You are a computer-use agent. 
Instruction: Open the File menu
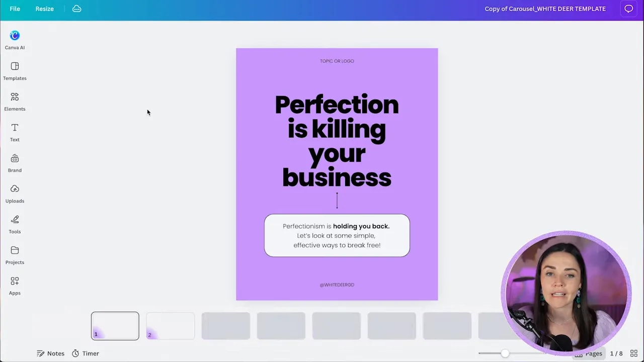[15, 9]
